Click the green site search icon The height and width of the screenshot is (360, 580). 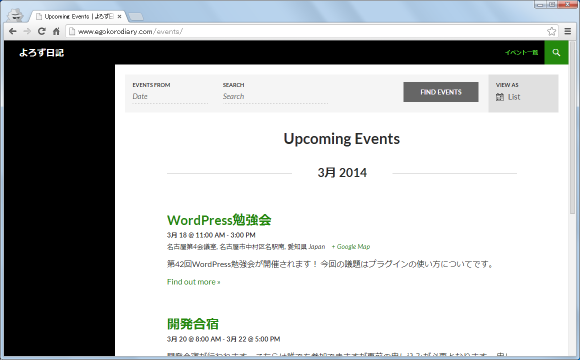(x=556, y=53)
